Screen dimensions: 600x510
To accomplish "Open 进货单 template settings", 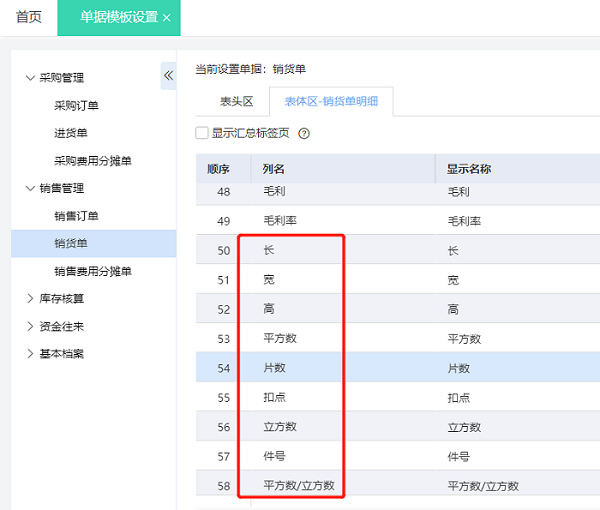I will pos(70,133).
